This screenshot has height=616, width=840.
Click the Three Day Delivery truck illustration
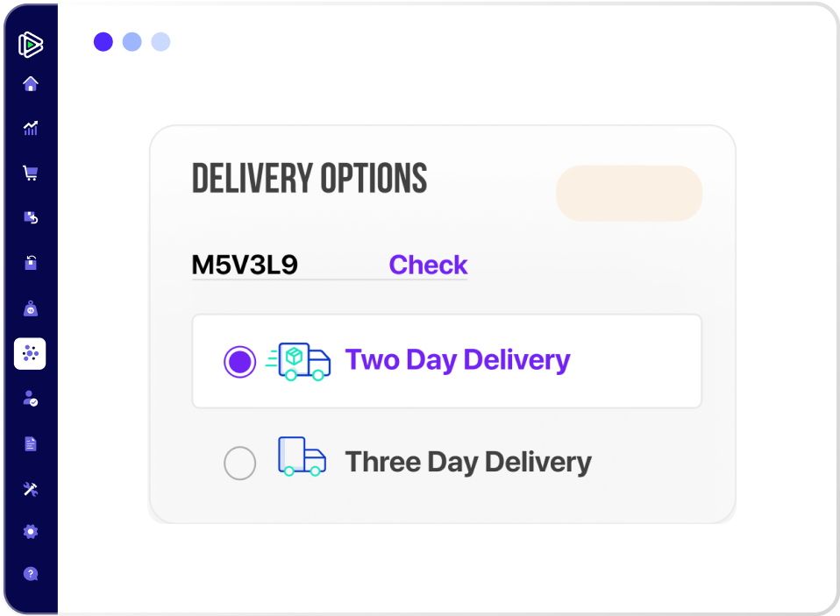click(x=301, y=457)
